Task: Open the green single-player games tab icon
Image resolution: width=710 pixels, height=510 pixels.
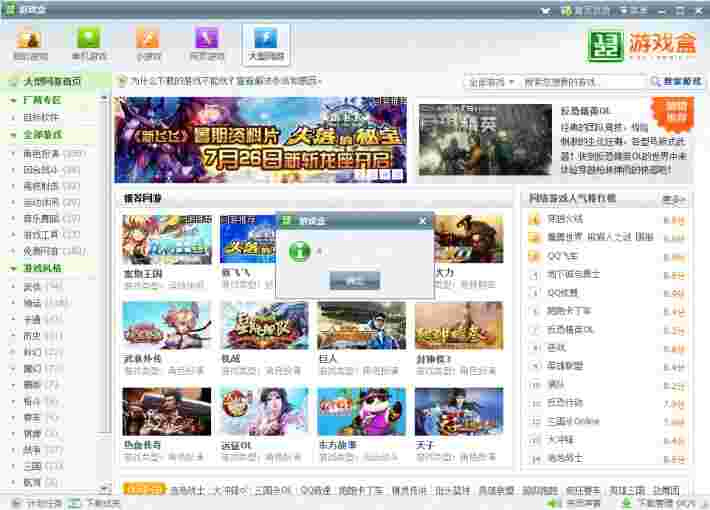Action: pyautogui.click(x=89, y=37)
